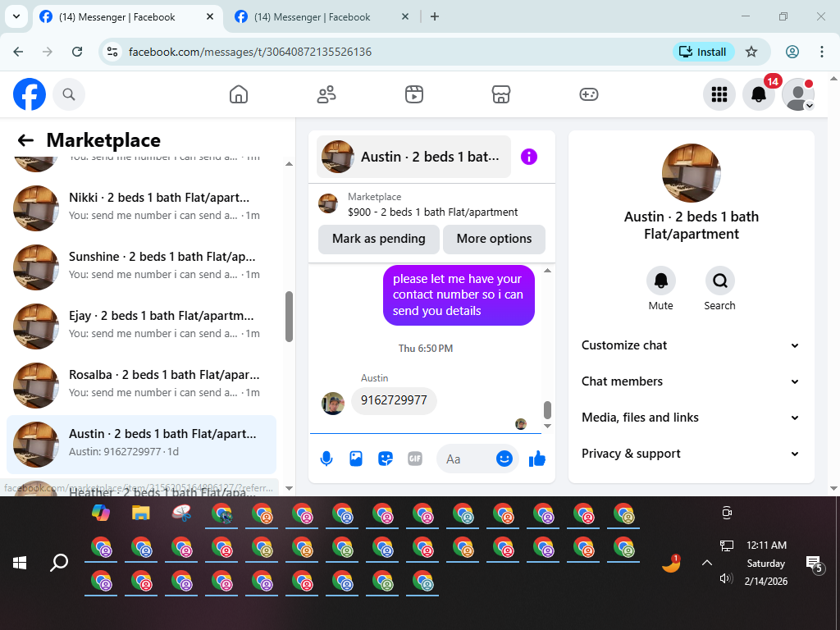Send a thumbs-up like
The image size is (840, 630).
point(536,459)
